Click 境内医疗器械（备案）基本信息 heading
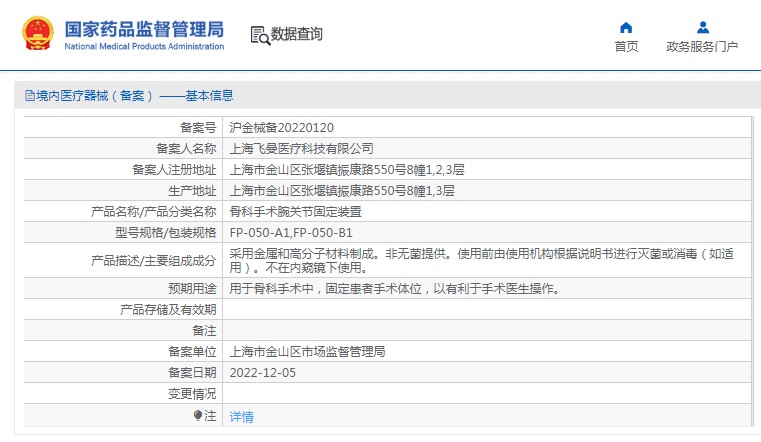 click(134, 96)
